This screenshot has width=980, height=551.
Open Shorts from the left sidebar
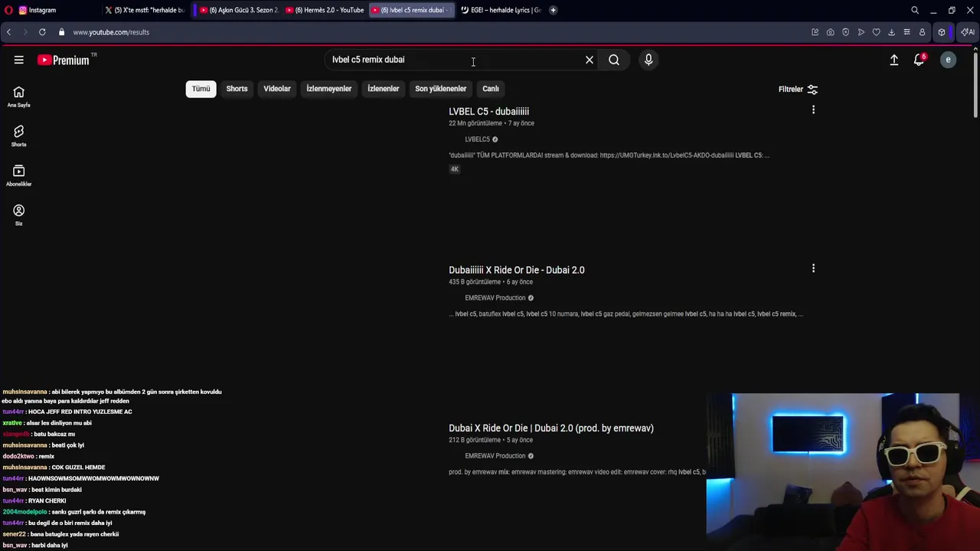coord(18,136)
